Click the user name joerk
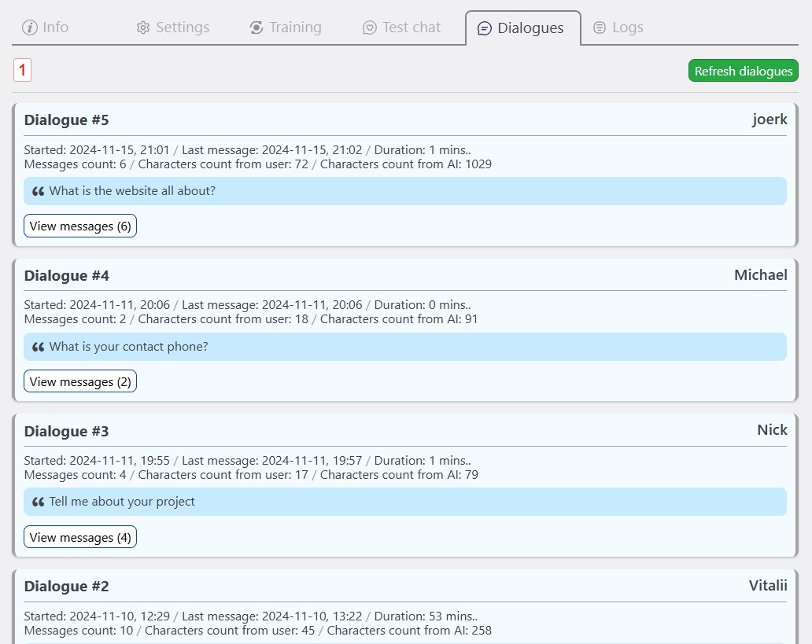812x644 pixels. point(770,120)
